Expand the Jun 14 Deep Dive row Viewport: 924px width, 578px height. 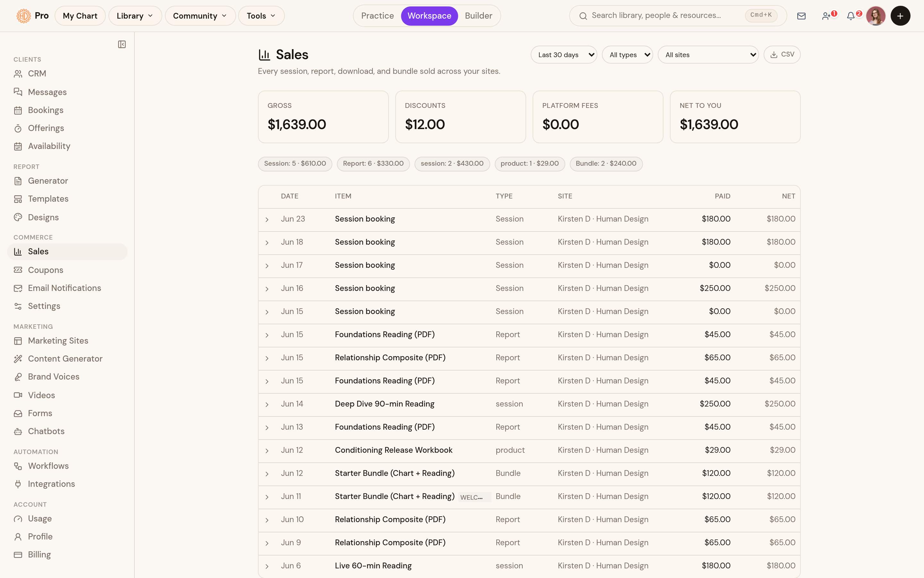tap(267, 405)
